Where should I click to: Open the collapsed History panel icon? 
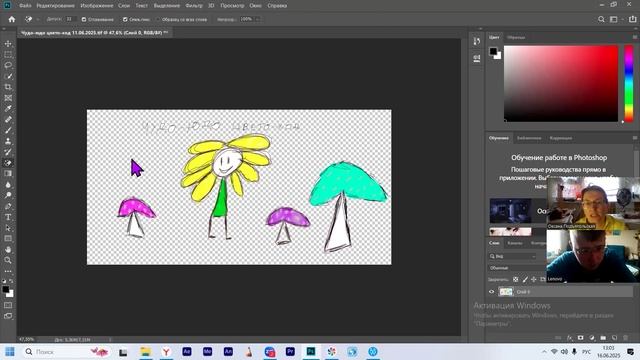(x=476, y=41)
